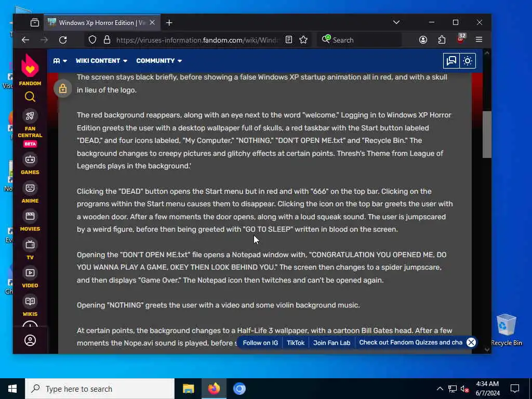Open user profile avatar in Fandom sidebar

pyautogui.click(x=30, y=340)
